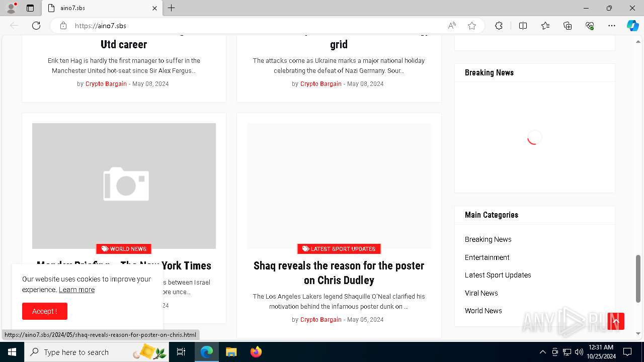The width and height of the screenshot is (644, 362).
Task: Open Collections panel
Action: coord(568,26)
